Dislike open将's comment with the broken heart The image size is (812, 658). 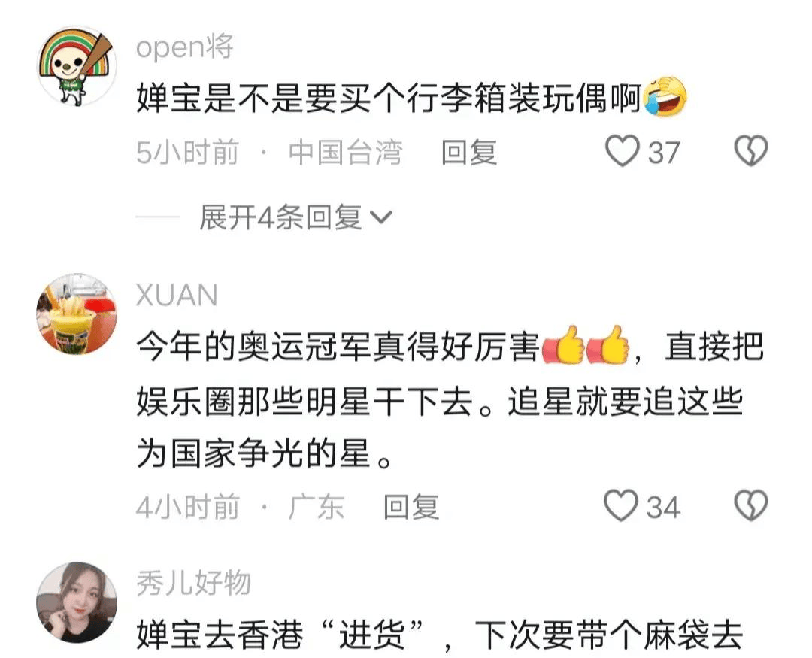[751, 151]
